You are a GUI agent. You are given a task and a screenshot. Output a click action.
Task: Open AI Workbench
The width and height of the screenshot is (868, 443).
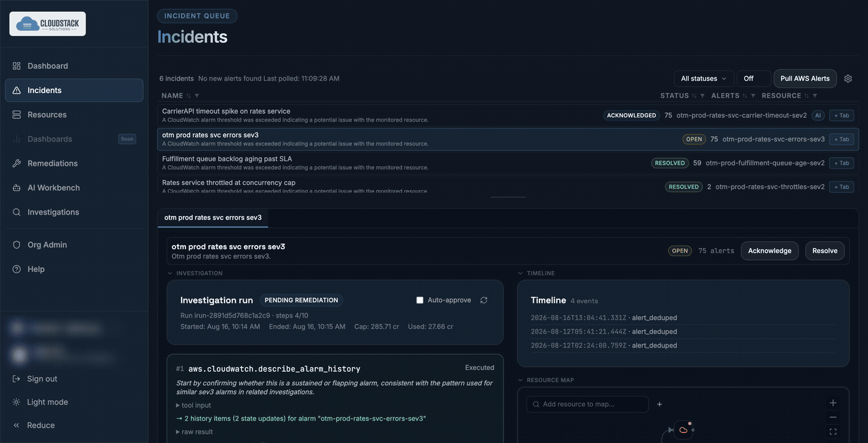tap(74, 187)
